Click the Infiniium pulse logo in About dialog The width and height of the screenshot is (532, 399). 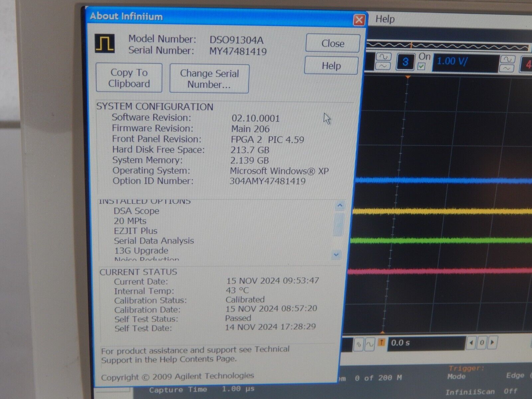click(x=105, y=43)
